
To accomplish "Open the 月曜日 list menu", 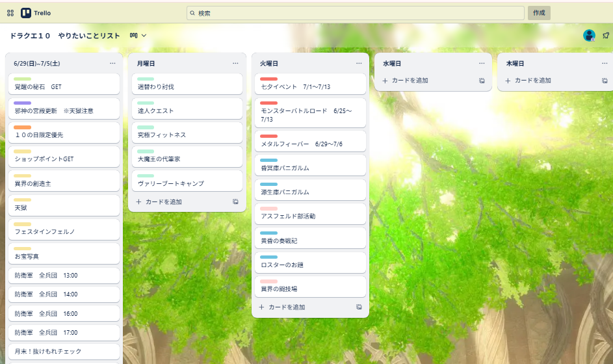I will click(235, 63).
